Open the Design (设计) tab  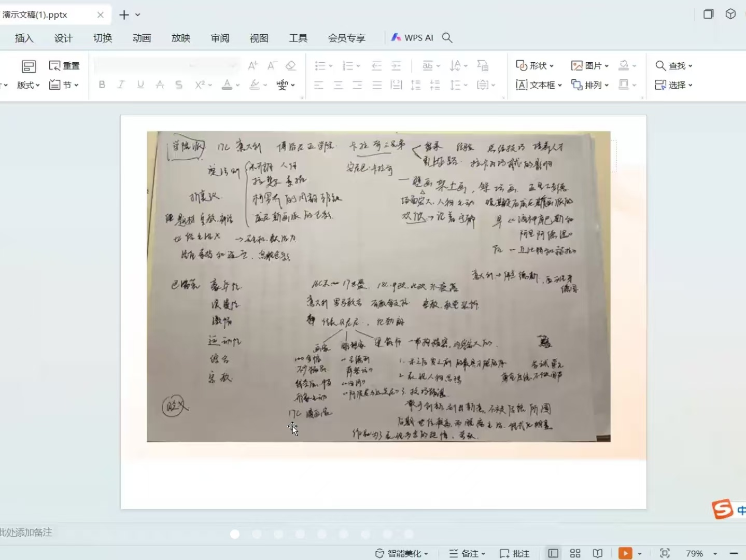[63, 38]
